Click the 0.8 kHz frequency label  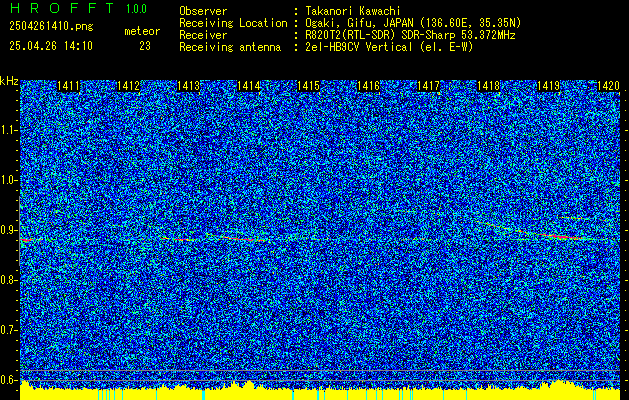[x=8, y=280]
